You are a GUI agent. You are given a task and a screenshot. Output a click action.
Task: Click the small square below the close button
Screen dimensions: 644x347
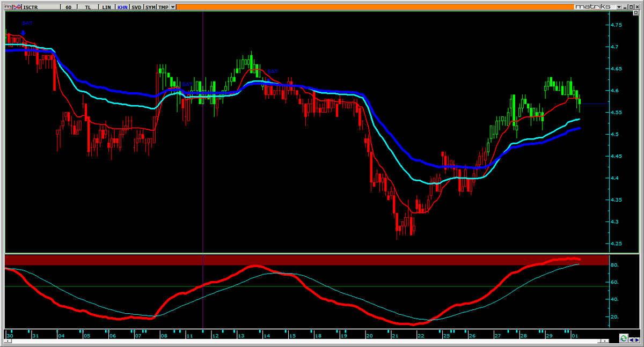pos(636,13)
